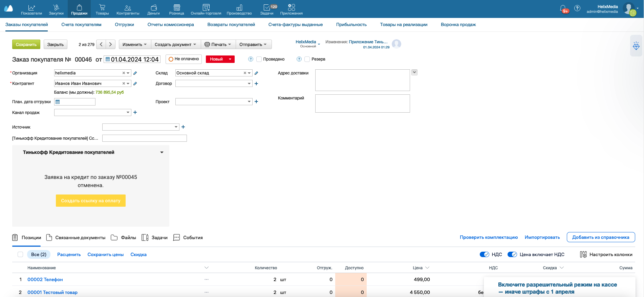
Task: Open the Печать dropdown
Action: click(218, 44)
